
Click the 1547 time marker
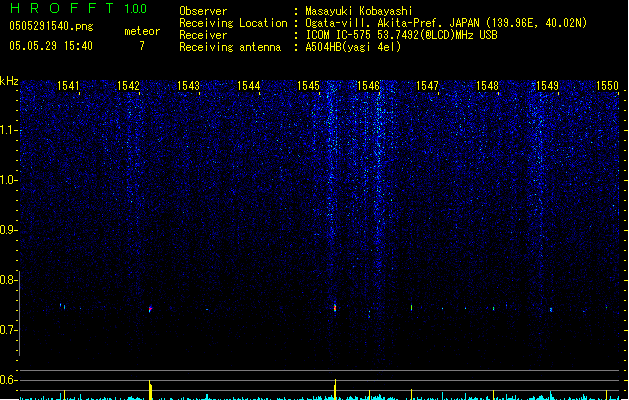[428, 86]
